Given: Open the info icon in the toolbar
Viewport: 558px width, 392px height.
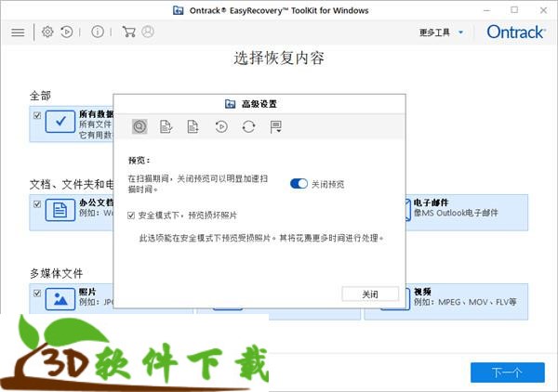Looking at the screenshot, I should click(x=98, y=32).
